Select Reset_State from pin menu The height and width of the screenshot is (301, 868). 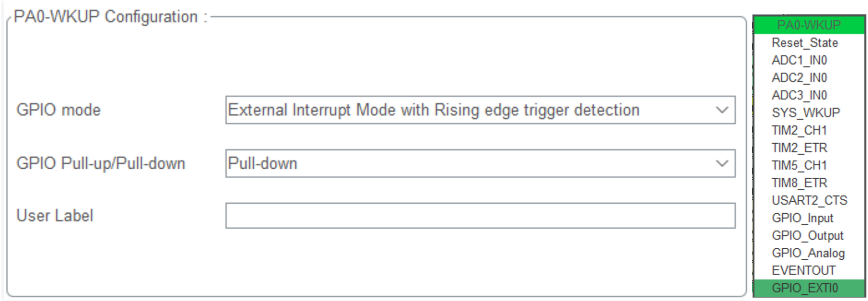pos(804,43)
